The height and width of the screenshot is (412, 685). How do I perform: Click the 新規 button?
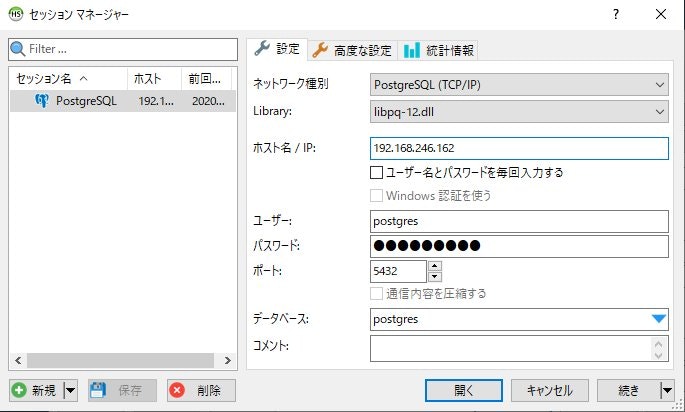[37, 390]
